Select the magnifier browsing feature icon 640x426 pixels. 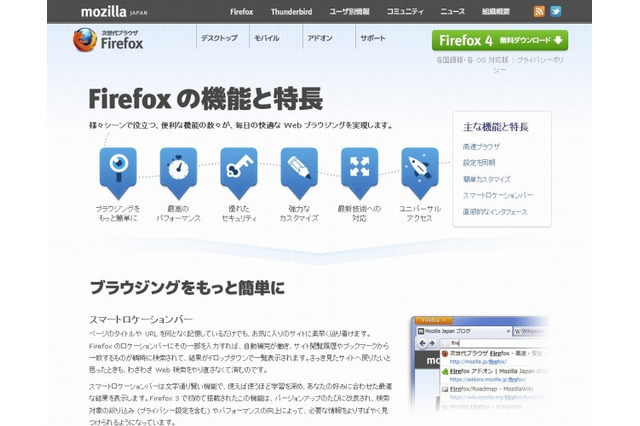click(118, 173)
